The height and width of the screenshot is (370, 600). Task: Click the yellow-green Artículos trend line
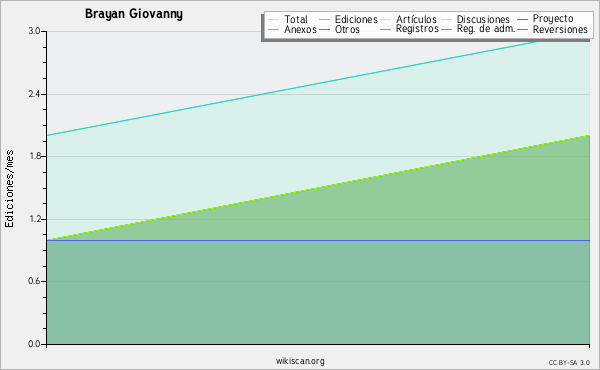318,187
